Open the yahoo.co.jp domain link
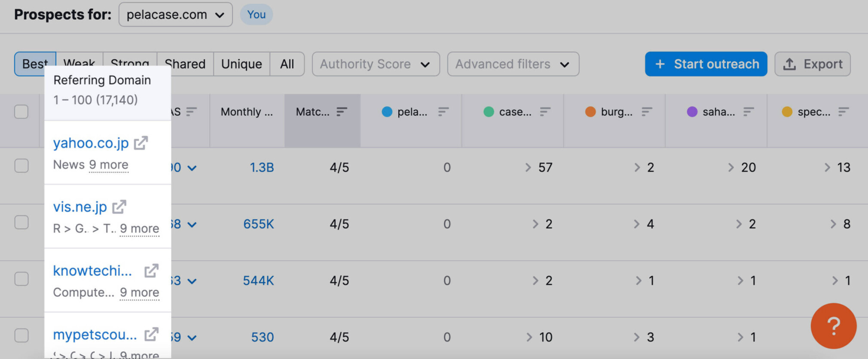Screen dimensions: 868x359 (91, 143)
